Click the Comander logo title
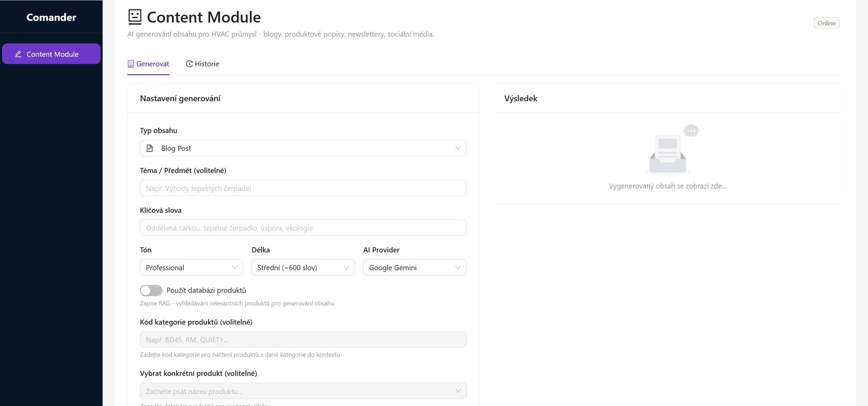 pos(51,17)
